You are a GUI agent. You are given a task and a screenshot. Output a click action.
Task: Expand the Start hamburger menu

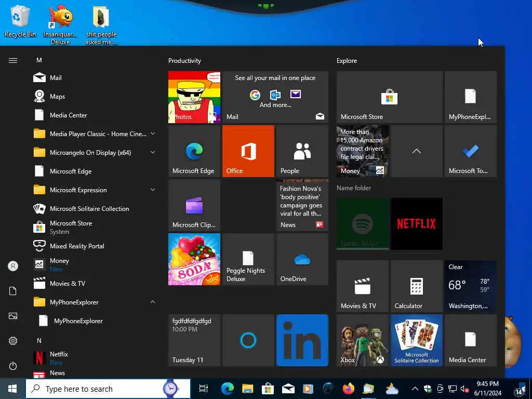pyautogui.click(x=13, y=60)
